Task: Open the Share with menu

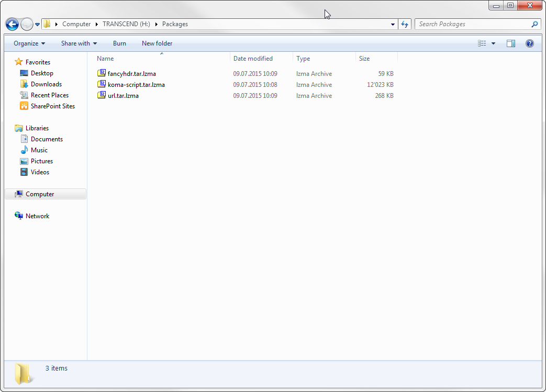Action: (x=79, y=43)
